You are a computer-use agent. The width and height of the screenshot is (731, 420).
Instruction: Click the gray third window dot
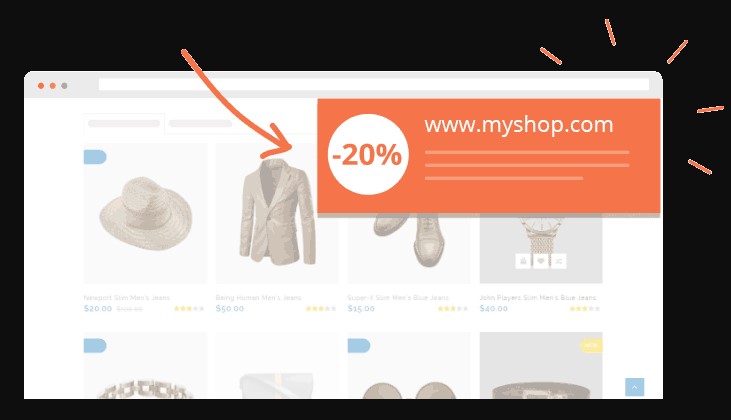pyautogui.click(x=64, y=86)
